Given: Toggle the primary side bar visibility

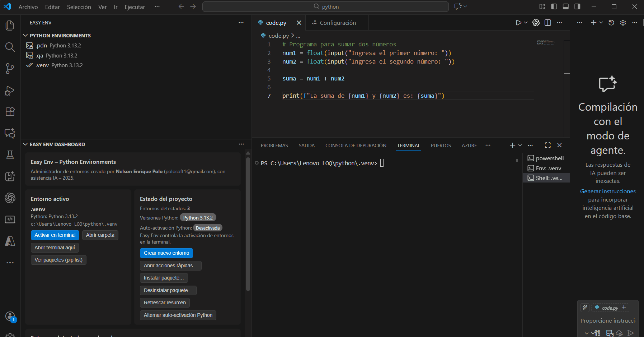Looking at the screenshot, I should [x=554, y=6].
